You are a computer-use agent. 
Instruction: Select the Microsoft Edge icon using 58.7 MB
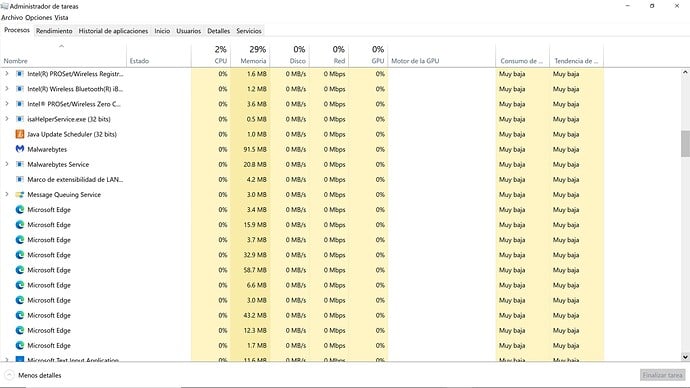tap(20, 270)
